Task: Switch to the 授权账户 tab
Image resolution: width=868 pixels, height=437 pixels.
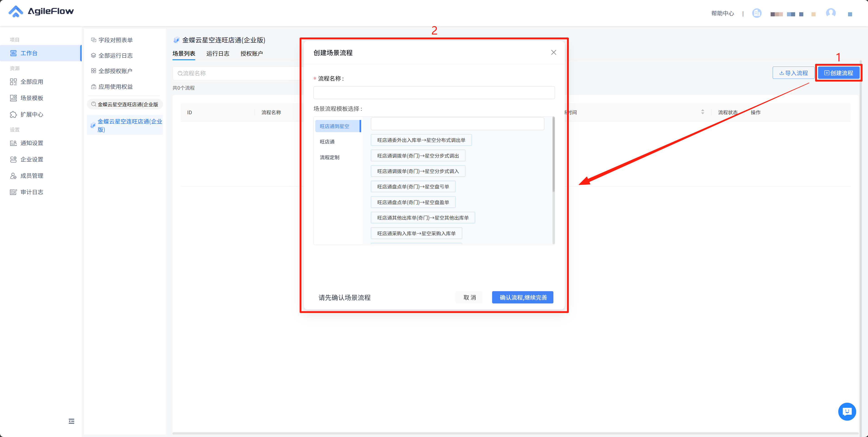Action: 251,53
